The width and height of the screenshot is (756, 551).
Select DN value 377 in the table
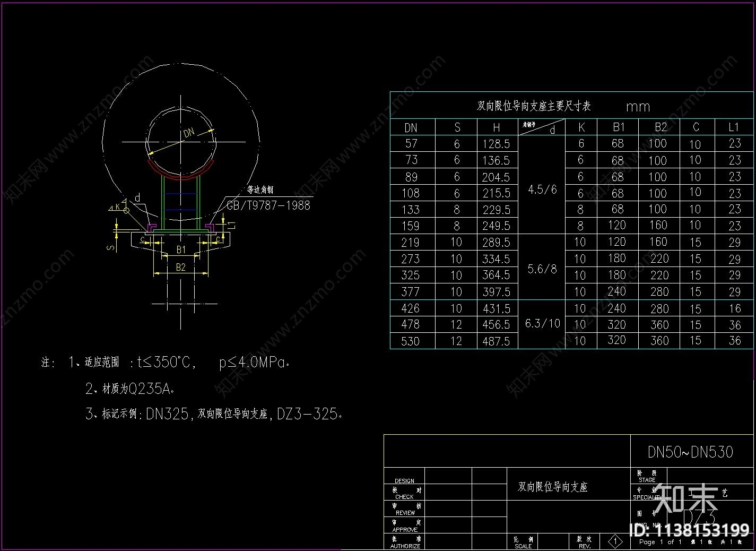[x=411, y=292]
